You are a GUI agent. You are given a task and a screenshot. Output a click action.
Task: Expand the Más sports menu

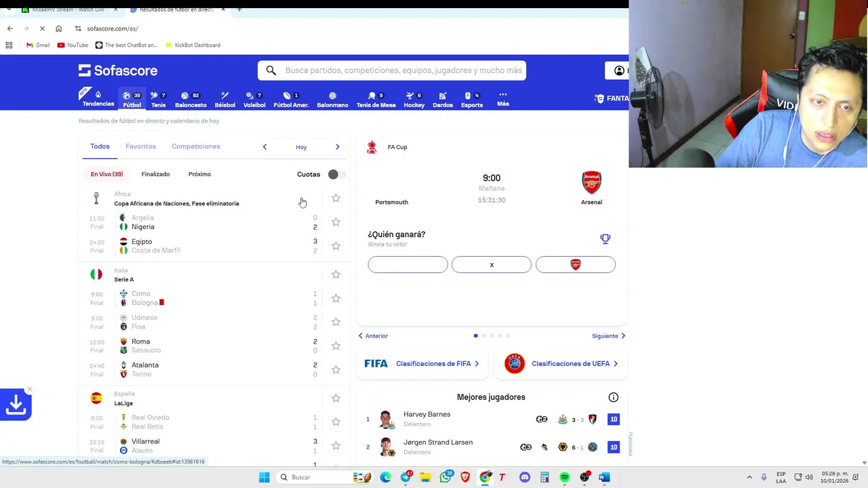click(503, 99)
